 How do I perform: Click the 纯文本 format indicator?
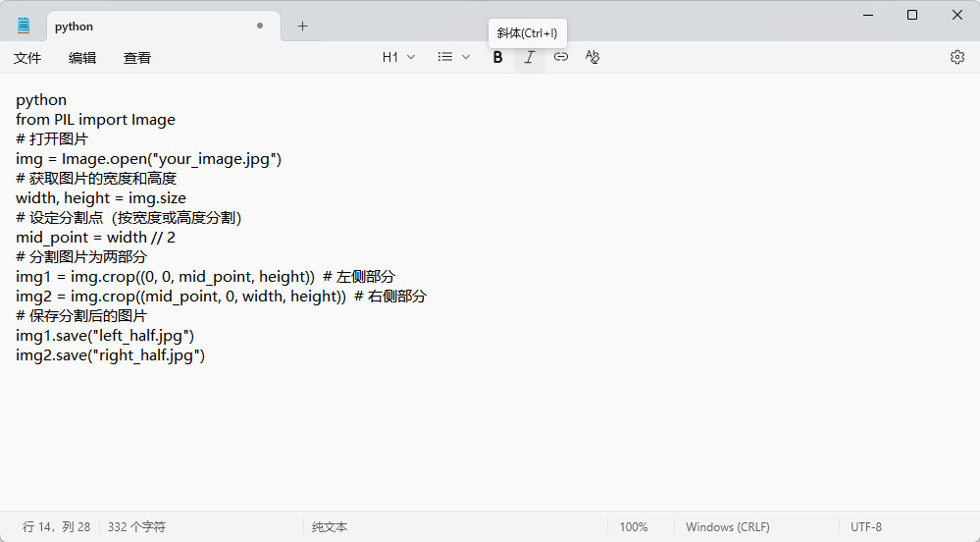point(330,527)
